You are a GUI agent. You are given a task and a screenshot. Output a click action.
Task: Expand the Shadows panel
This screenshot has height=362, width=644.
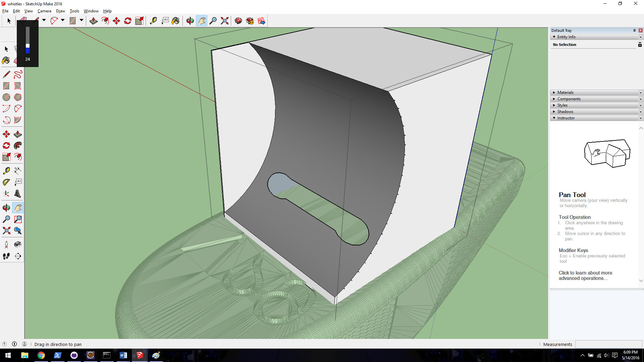pos(565,112)
